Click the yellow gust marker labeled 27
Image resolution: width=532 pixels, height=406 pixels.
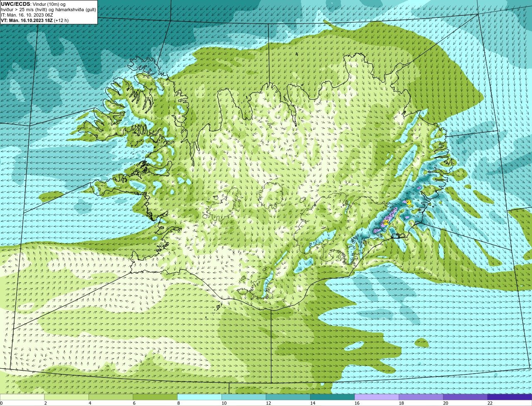tap(409, 202)
